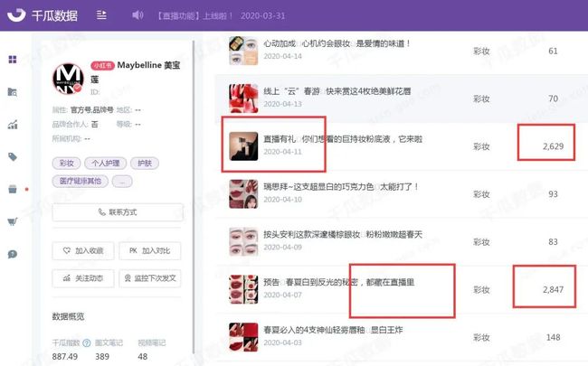The height and width of the screenshot is (366, 588).
Task: Click 加入收藏 favorite button
Action: coord(83,250)
